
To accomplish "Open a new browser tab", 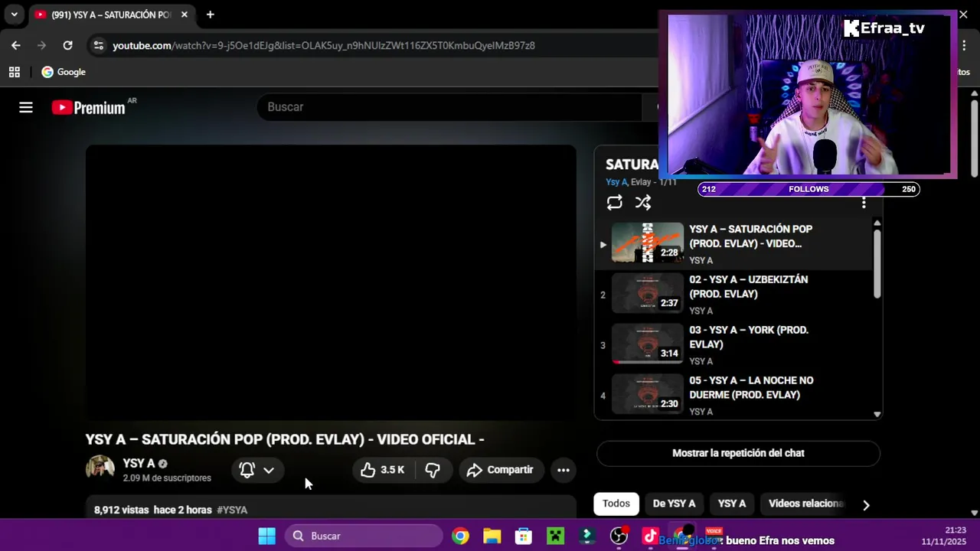I will pos(210,15).
